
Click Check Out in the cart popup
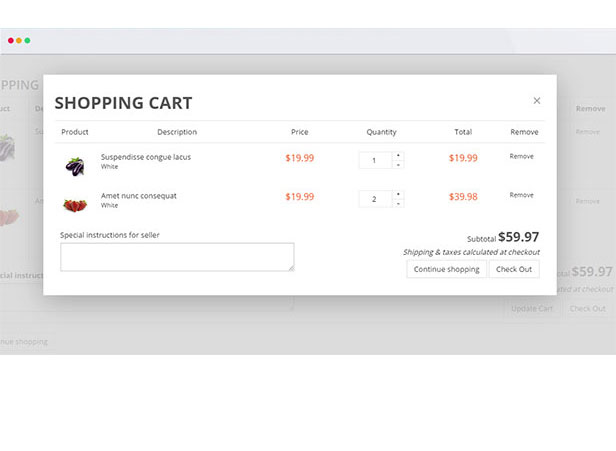click(x=513, y=269)
